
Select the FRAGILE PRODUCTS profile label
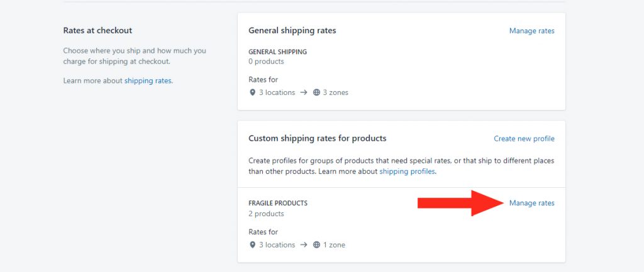point(278,203)
